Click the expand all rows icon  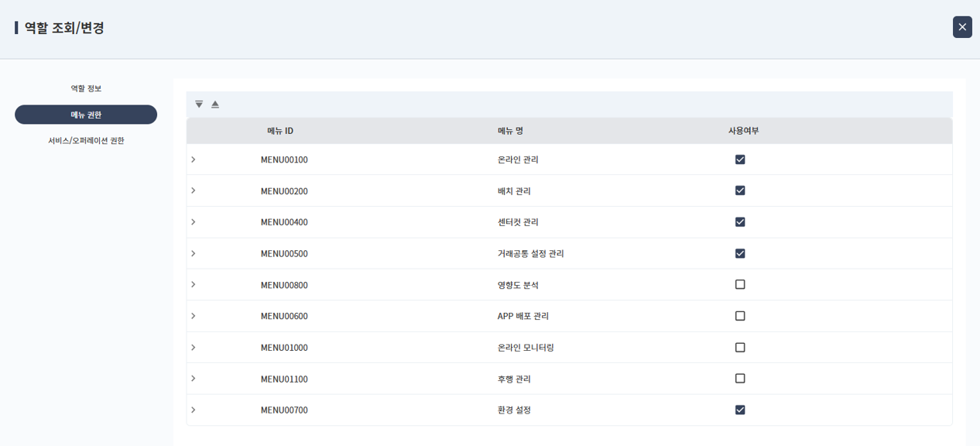pos(199,105)
